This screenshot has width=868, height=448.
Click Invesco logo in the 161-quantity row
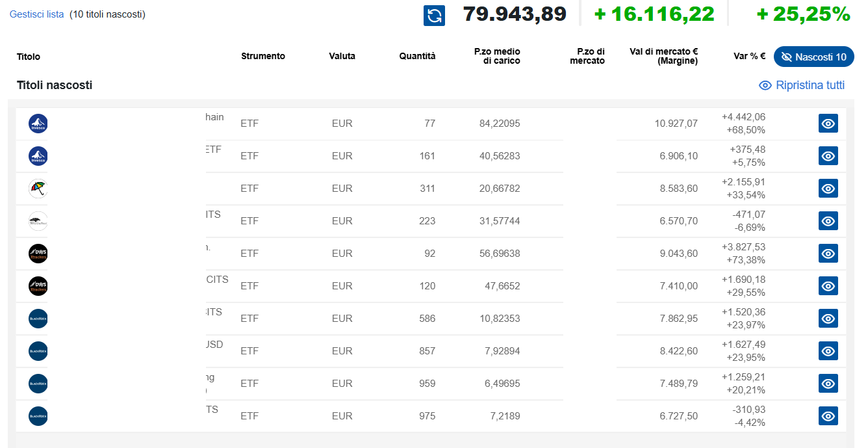click(x=38, y=156)
